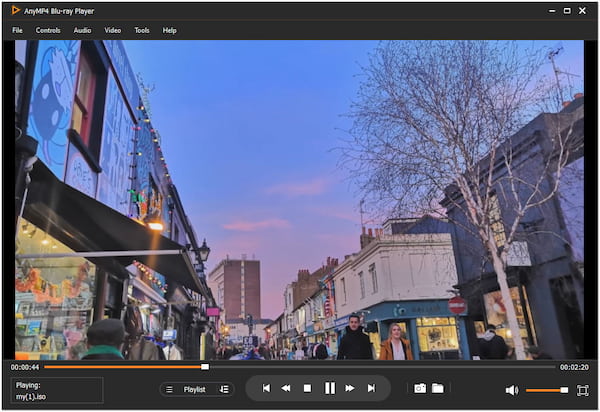Click the Playlist button
The image size is (600, 412).
[196, 389]
